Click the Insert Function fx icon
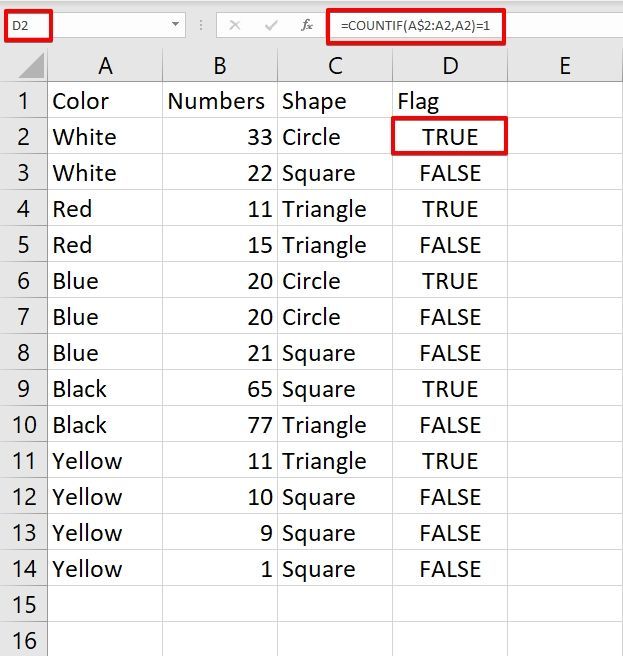 [307, 26]
